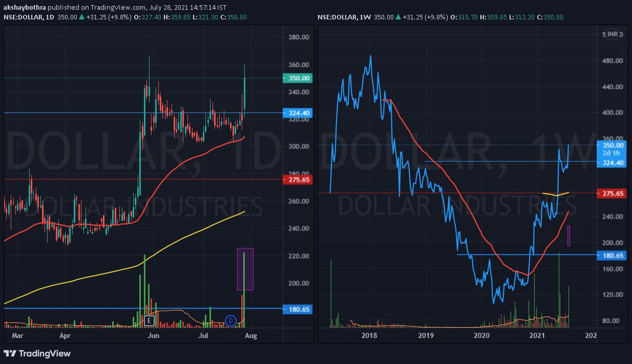The image size is (632, 364).
Task: Click the 340.00 price axis value on the daily chart
Action: [x=299, y=92]
